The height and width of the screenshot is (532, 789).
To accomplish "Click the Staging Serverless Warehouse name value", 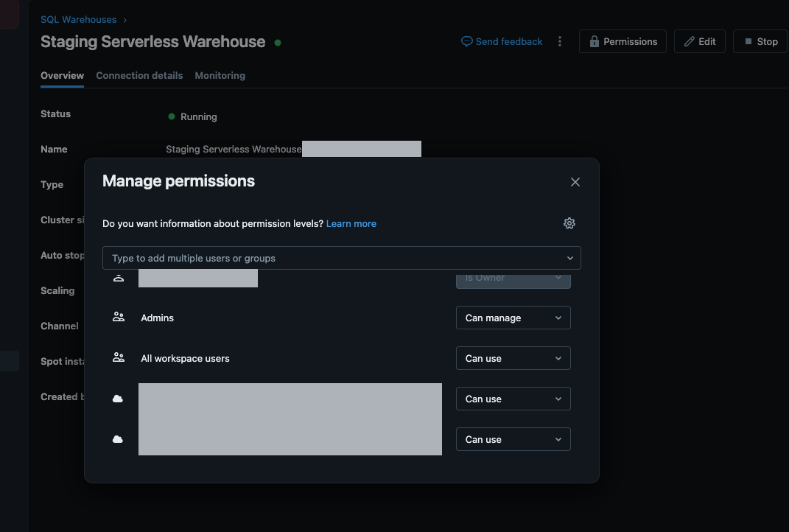I will click(234, 149).
